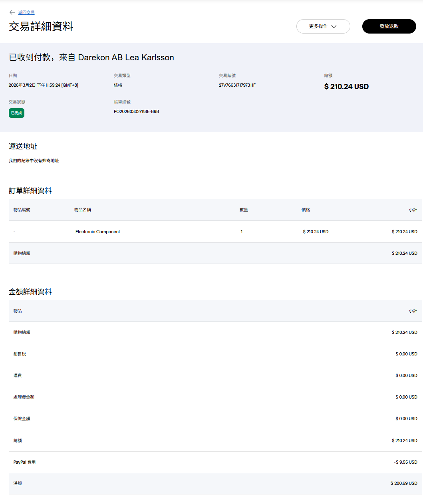
Task: Open the 返回交易 link
Action: 26,13
